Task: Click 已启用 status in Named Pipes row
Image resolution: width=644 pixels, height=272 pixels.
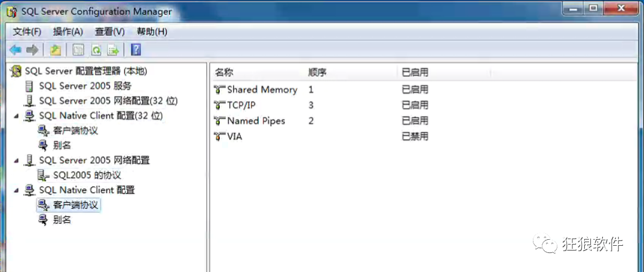Action: point(415,121)
